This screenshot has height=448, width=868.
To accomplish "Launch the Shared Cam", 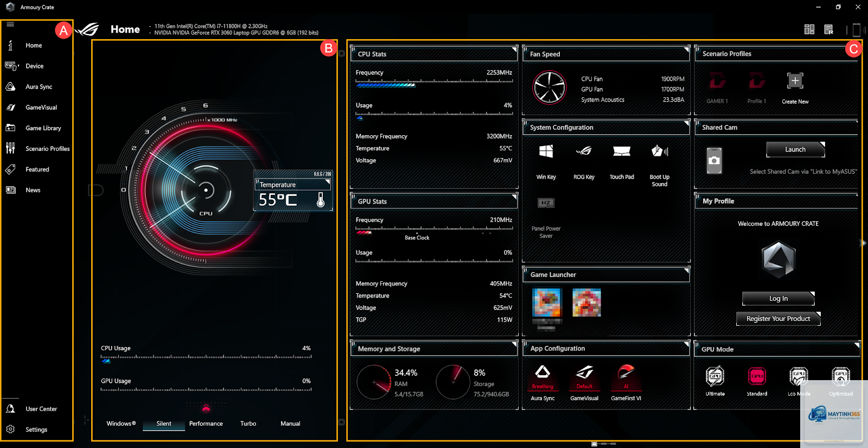I will tap(795, 149).
